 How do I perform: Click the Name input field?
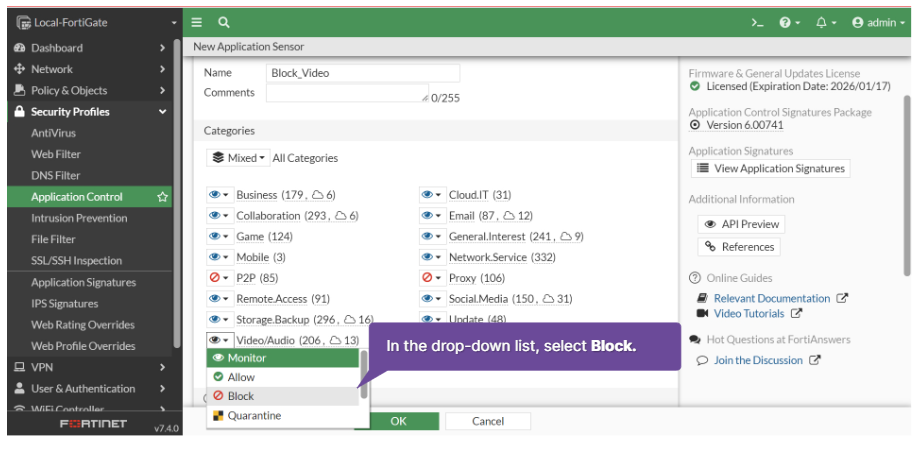coord(363,73)
